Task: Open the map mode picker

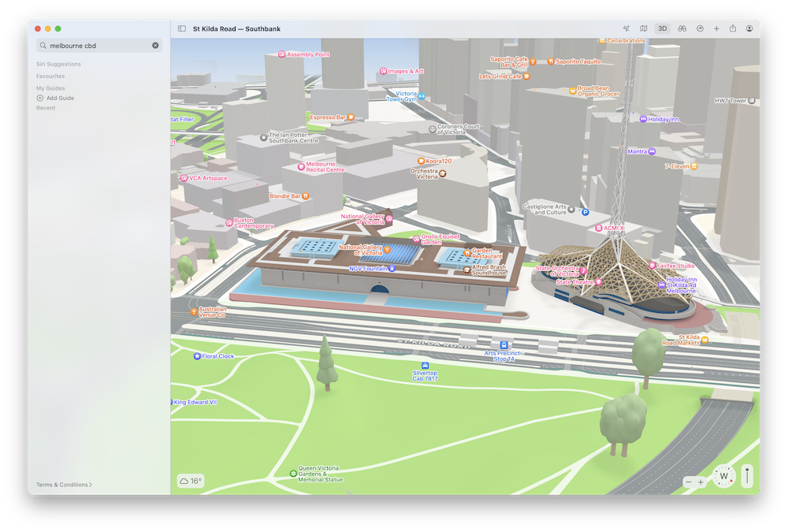Action: click(x=644, y=28)
